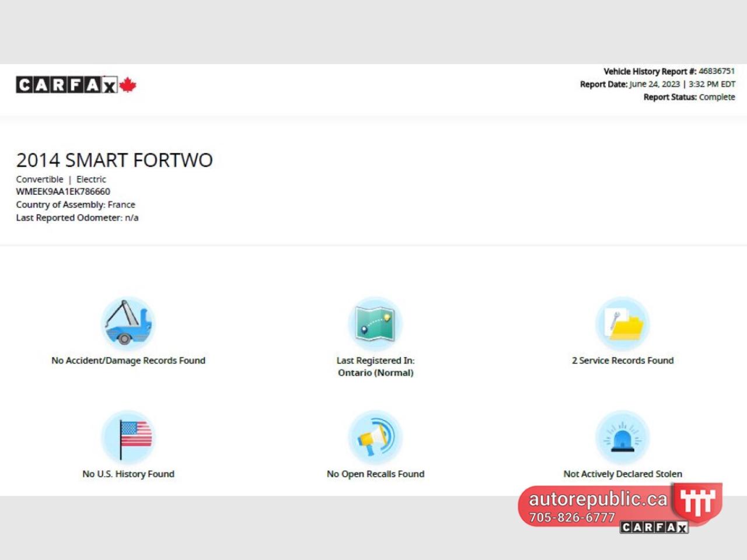
Task: Click the blue siren stolen icon
Action: pos(623,437)
